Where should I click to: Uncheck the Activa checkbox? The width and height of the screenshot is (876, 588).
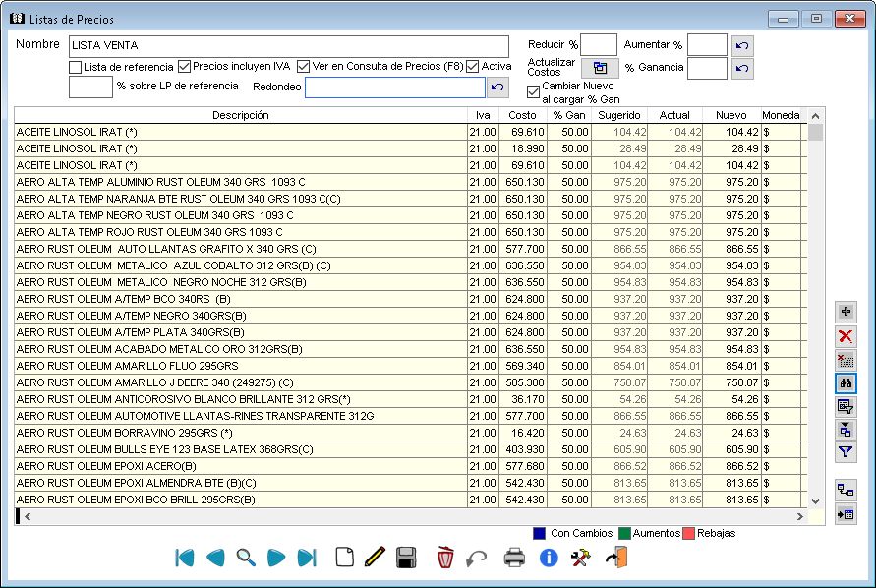pyautogui.click(x=473, y=67)
